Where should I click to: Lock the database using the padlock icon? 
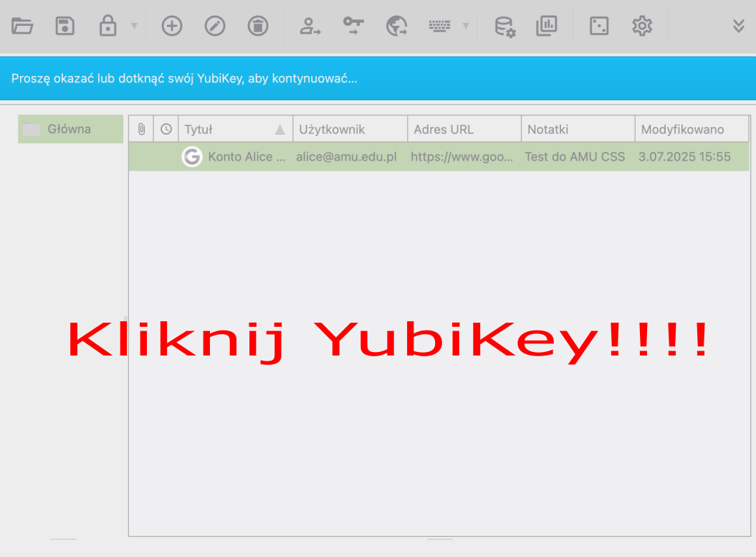point(107,27)
